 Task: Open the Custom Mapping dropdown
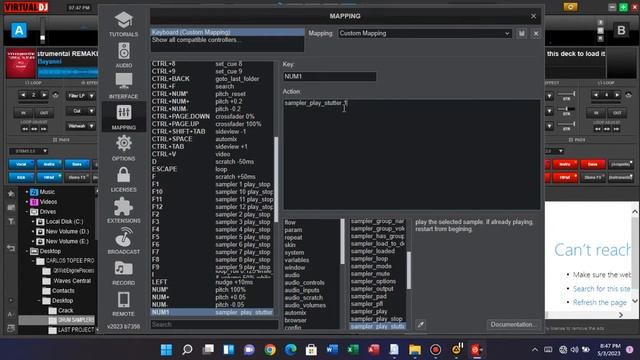click(424, 33)
